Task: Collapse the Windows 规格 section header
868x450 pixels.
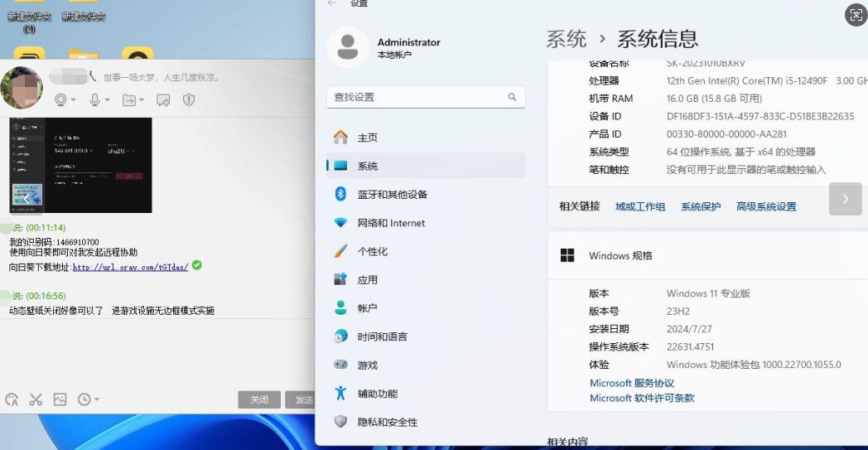Action: [x=708, y=255]
